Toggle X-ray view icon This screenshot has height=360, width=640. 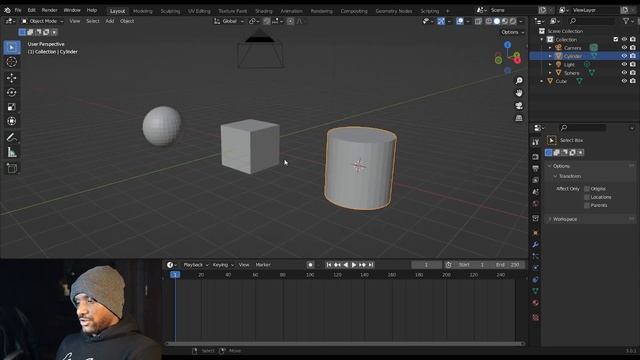[x=478, y=21]
